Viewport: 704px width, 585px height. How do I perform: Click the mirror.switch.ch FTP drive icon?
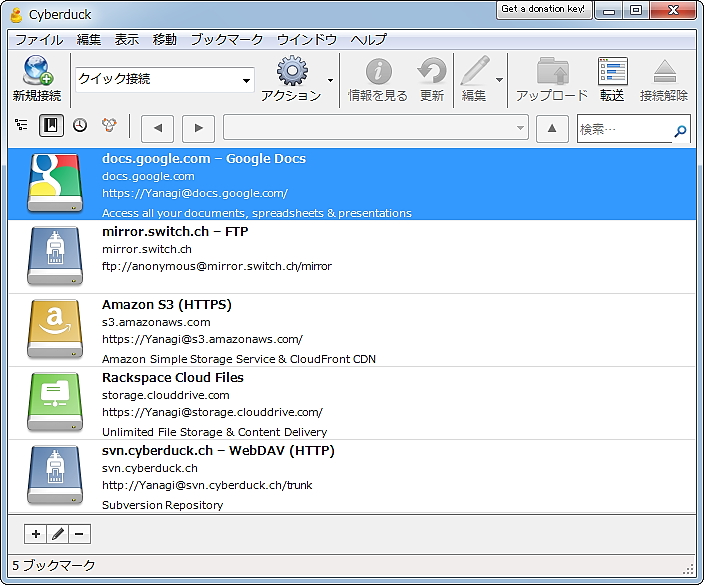tap(55, 256)
